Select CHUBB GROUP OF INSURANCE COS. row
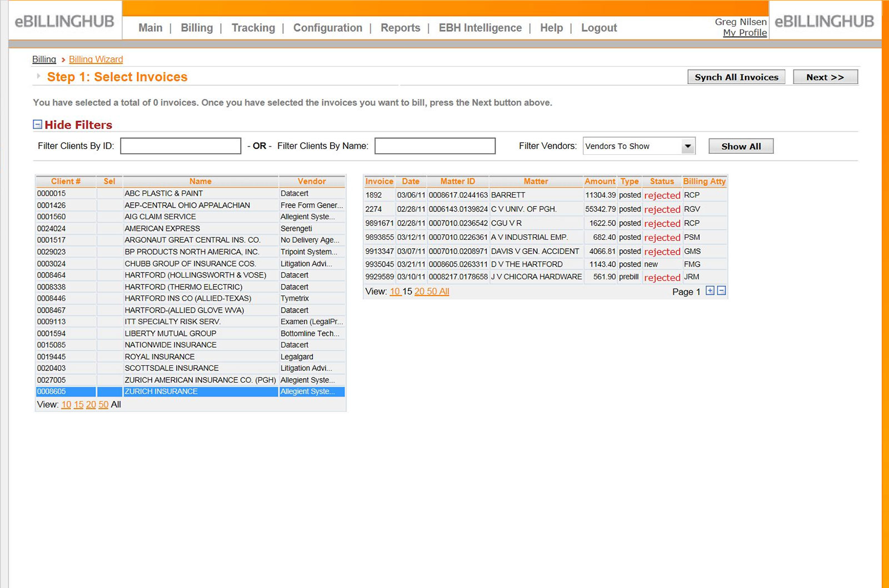Screen dimensions: 889x588 (190, 263)
